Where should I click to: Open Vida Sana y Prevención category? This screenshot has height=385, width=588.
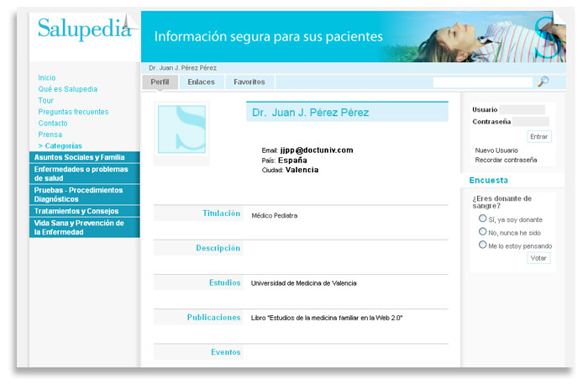84,228
